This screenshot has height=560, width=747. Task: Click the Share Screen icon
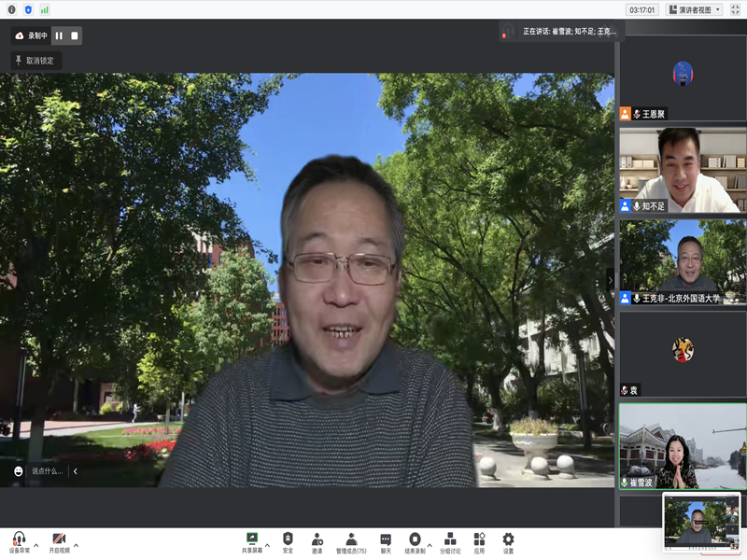coord(251,539)
